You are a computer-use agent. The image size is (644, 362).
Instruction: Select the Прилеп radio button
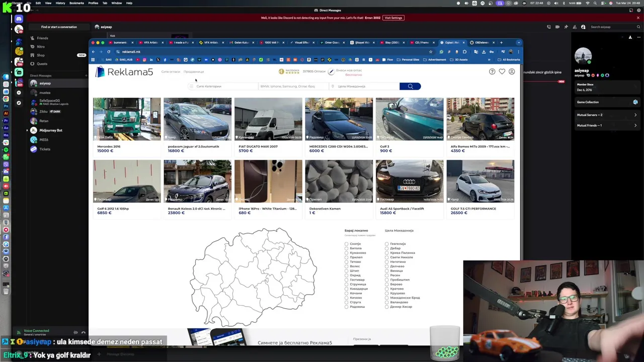point(346,257)
